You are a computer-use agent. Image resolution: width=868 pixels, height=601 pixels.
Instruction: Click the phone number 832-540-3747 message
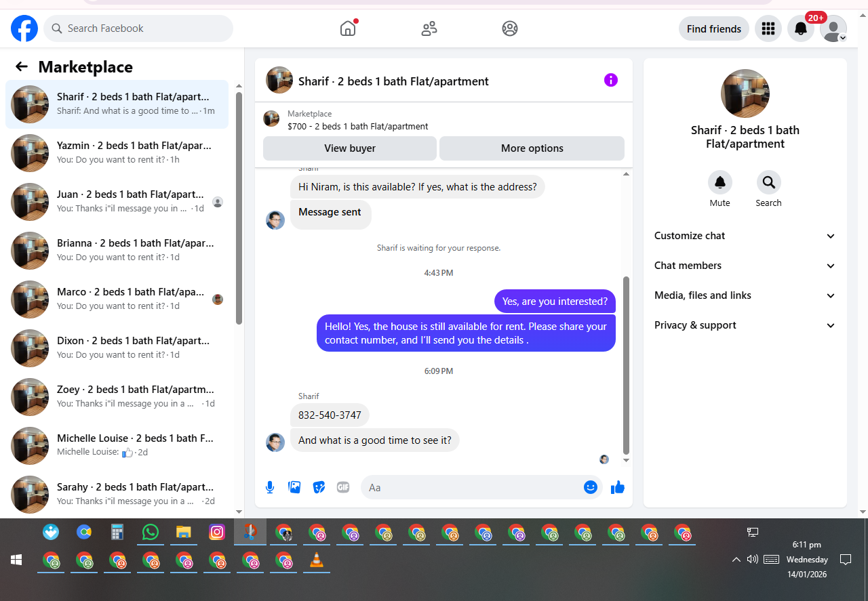click(330, 415)
